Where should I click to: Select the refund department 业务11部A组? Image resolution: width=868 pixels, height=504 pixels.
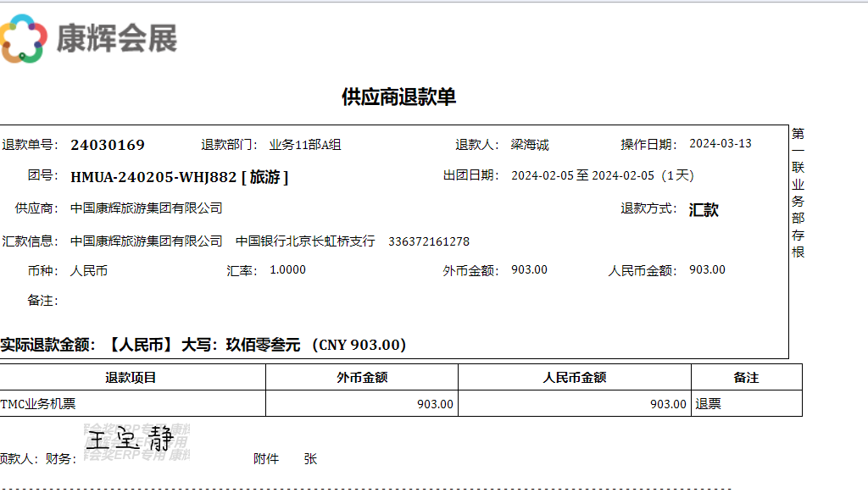[x=305, y=145]
